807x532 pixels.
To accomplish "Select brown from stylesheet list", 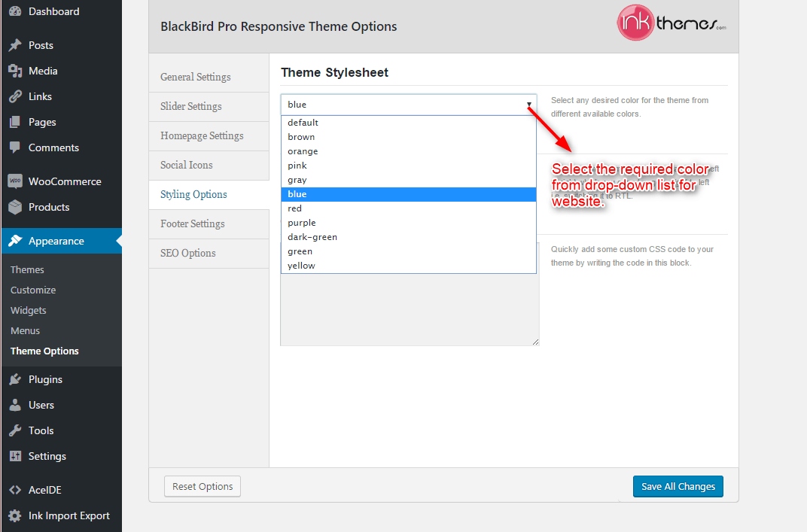I will (x=409, y=137).
